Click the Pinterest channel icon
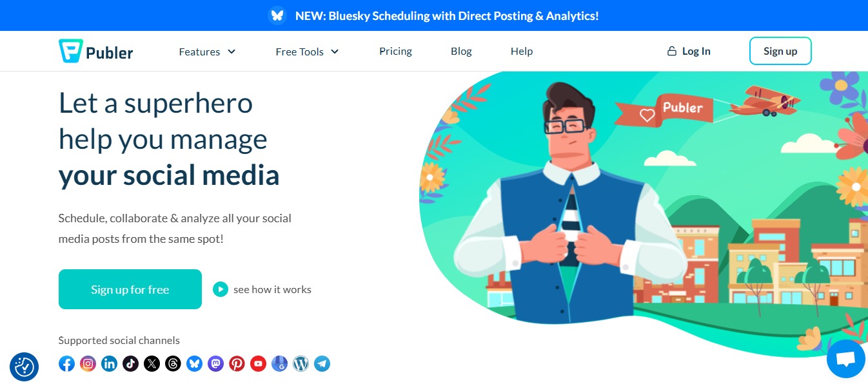The width and height of the screenshot is (868, 391). [x=237, y=363]
